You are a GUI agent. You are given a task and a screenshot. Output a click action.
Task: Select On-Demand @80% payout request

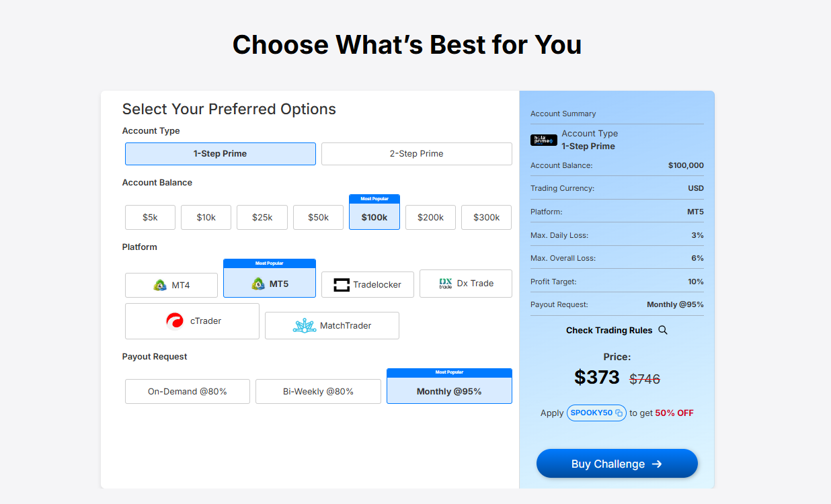(188, 392)
